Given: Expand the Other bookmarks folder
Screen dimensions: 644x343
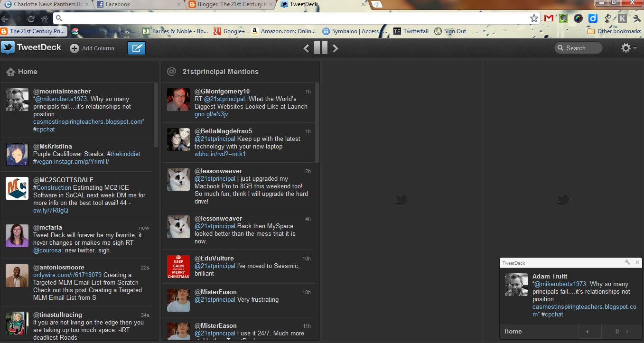Looking at the screenshot, I should click(614, 31).
